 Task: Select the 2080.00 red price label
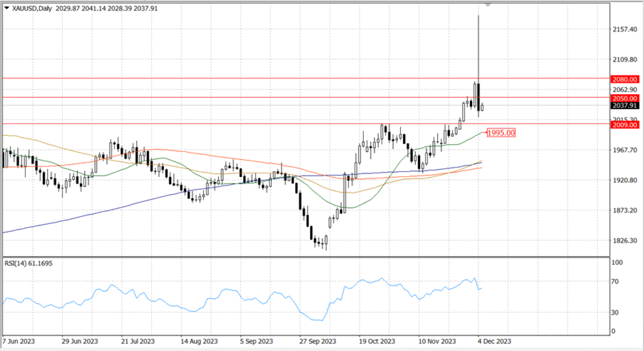pos(625,79)
